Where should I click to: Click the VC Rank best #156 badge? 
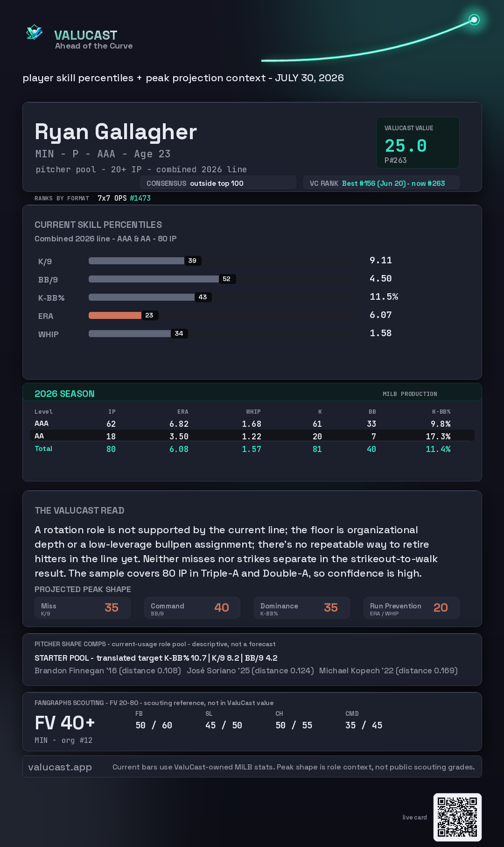[381, 183]
